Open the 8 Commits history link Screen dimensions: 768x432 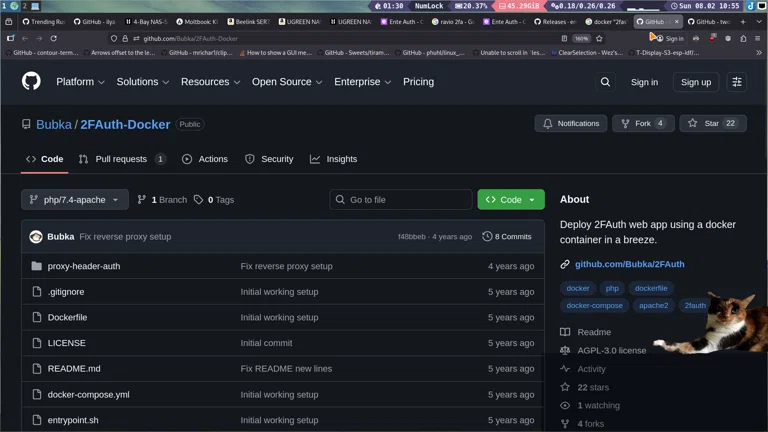(x=507, y=237)
